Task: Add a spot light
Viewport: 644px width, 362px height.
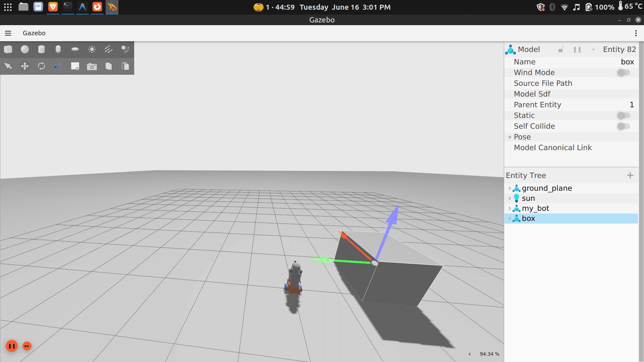Action: tap(125, 50)
